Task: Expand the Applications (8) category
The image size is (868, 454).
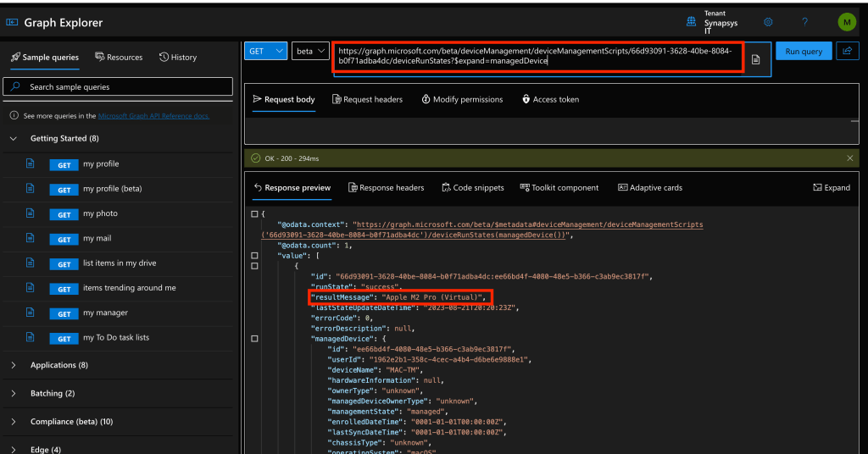Action: click(14, 365)
